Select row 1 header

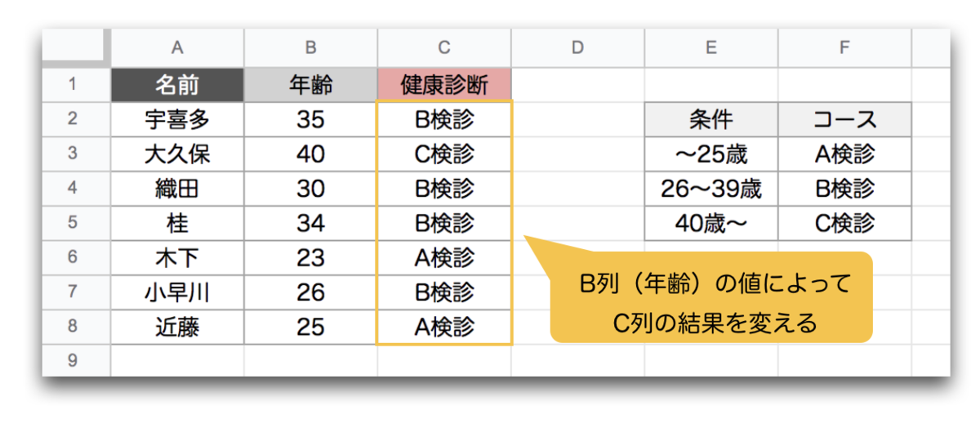point(76,84)
